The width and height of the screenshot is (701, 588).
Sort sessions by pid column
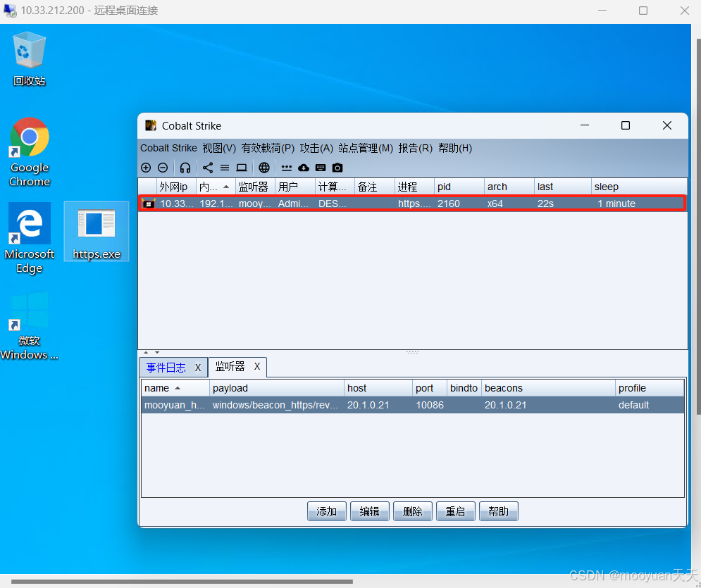tap(459, 187)
